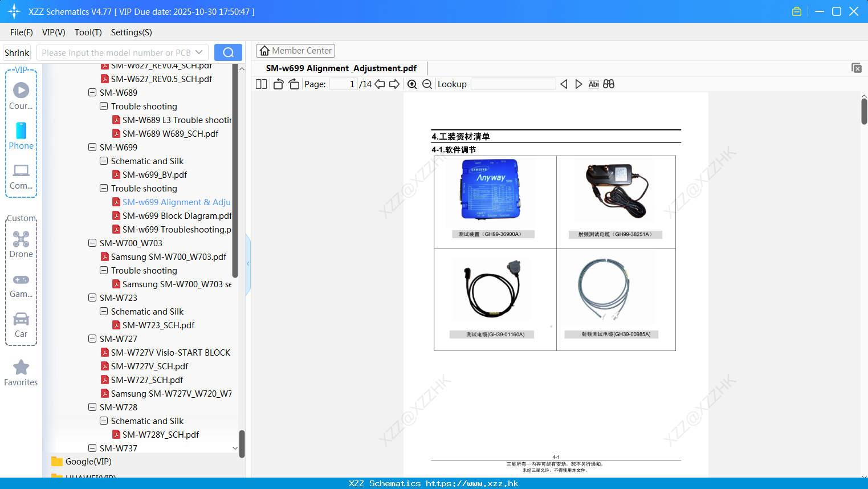Rotate page clockwise
868x489 pixels.
pos(294,84)
